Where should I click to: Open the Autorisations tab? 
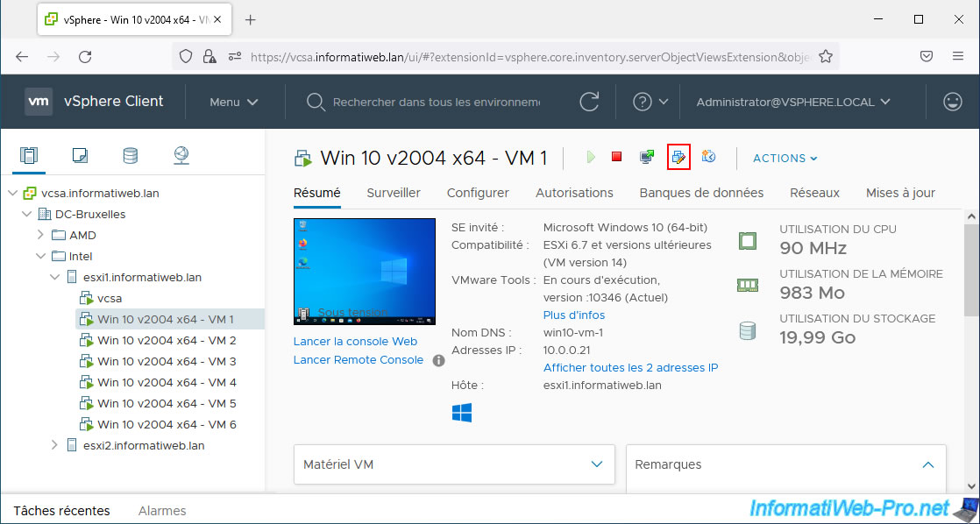[x=574, y=193]
